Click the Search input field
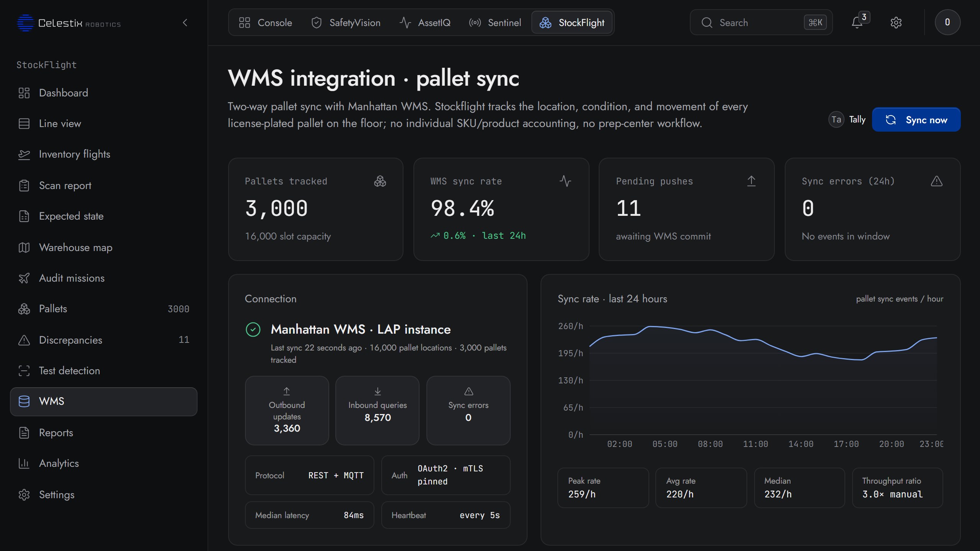This screenshot has height=551, width=980. [x=761, y=23]
